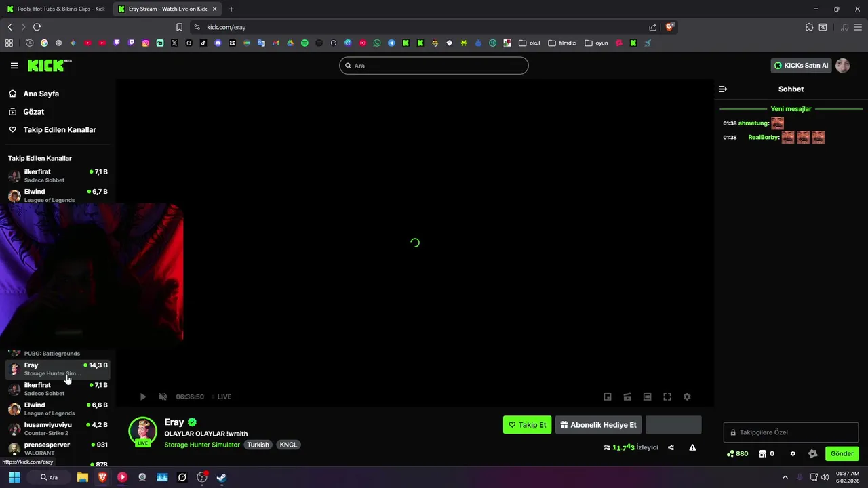868x488 pixels.
Task: Toggle theater mode in the player
Action: pos(648,396)
